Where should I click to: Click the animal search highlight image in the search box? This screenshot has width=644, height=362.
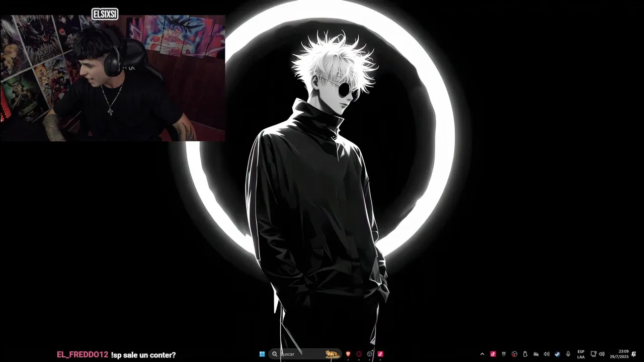point(332,354)
